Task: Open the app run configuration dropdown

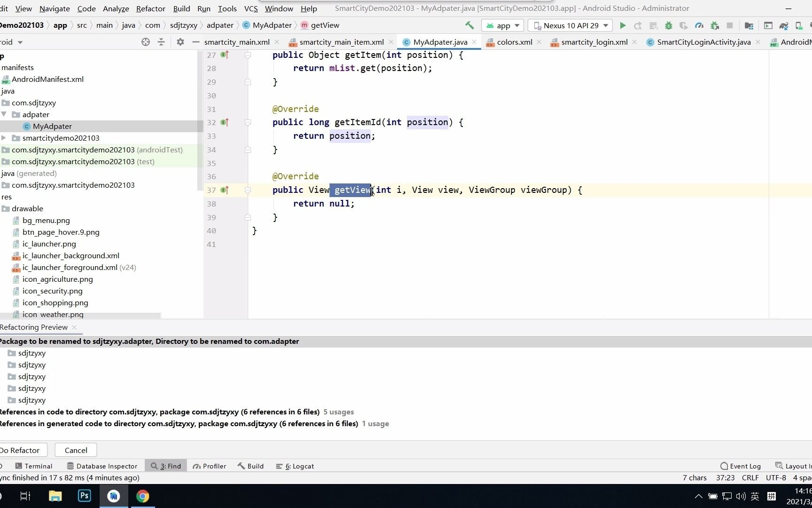Action: click(503, 25)
